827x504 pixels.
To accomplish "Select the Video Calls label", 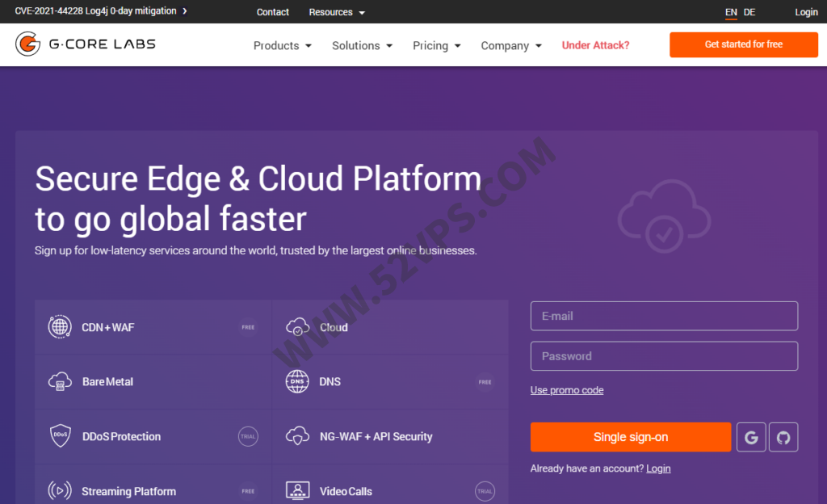I will [x=346, y=491].
